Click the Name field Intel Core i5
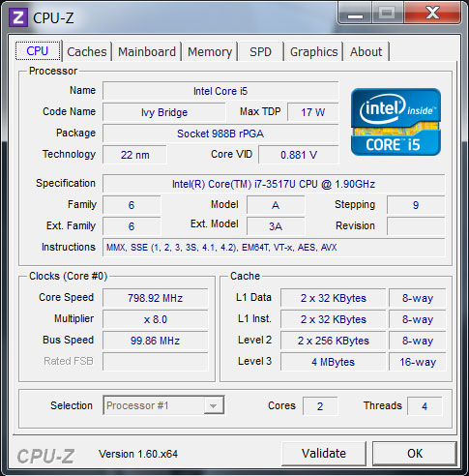The image size is (469, 476). [x=220, y=91]
